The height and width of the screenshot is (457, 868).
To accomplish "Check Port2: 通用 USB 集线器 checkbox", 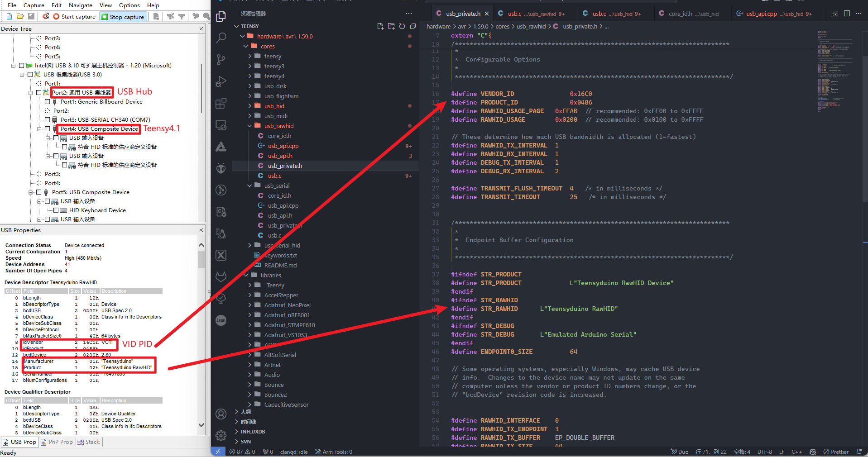I will pyautogui.click(x=38, y=93).
